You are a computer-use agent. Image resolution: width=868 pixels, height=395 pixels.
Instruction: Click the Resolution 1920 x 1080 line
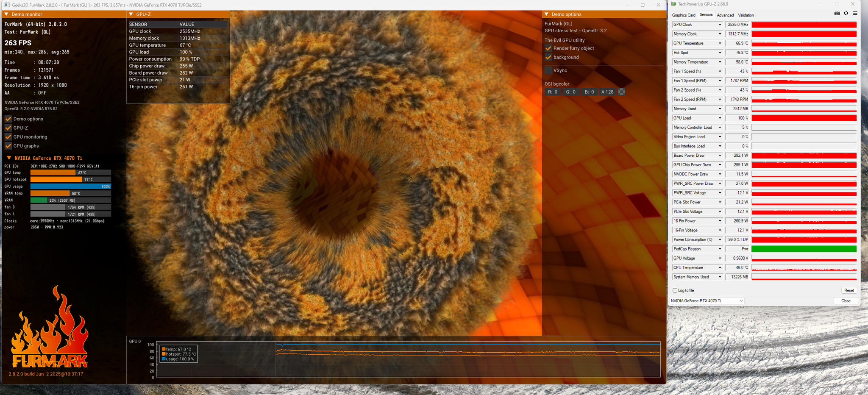coord(36,85)
